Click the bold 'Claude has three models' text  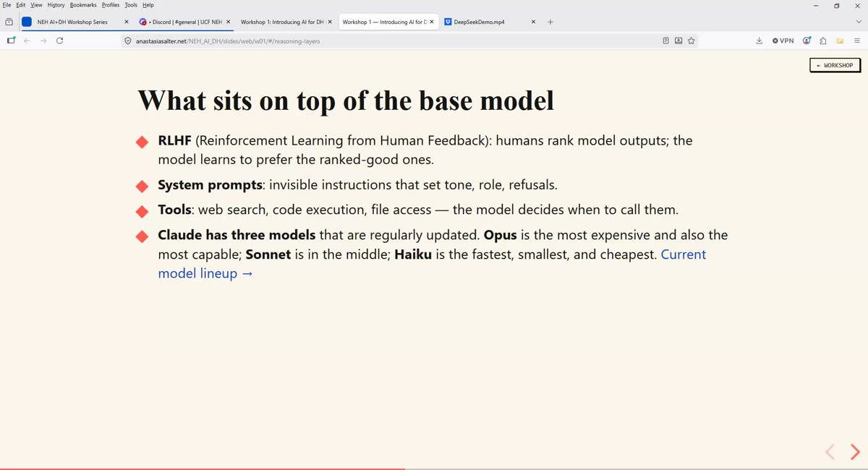[237, 235]
